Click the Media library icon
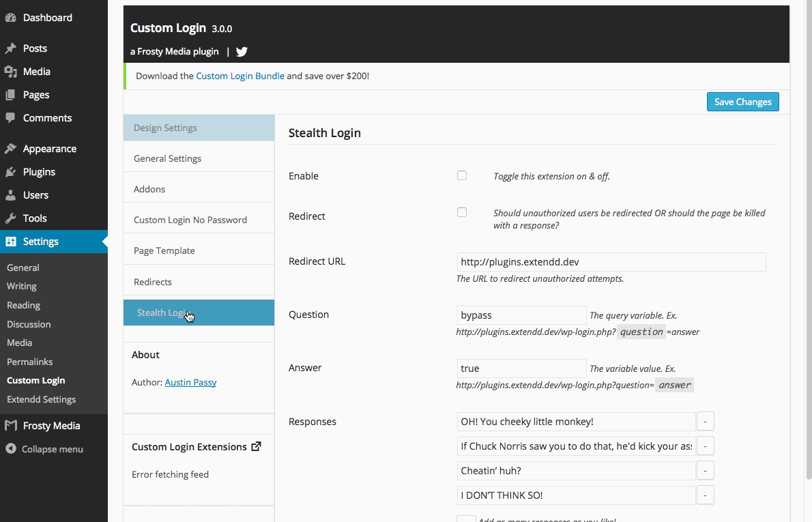 [10, 72]
